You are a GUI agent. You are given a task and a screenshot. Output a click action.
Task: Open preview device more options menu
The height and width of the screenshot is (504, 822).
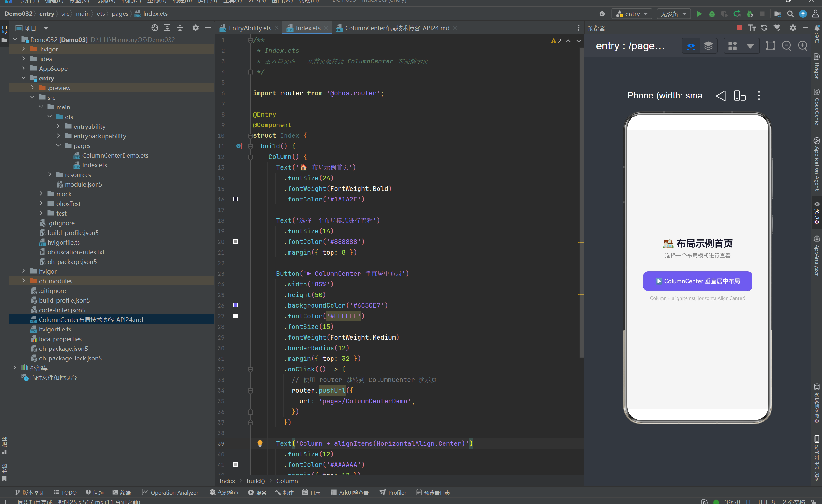[759, 96]
